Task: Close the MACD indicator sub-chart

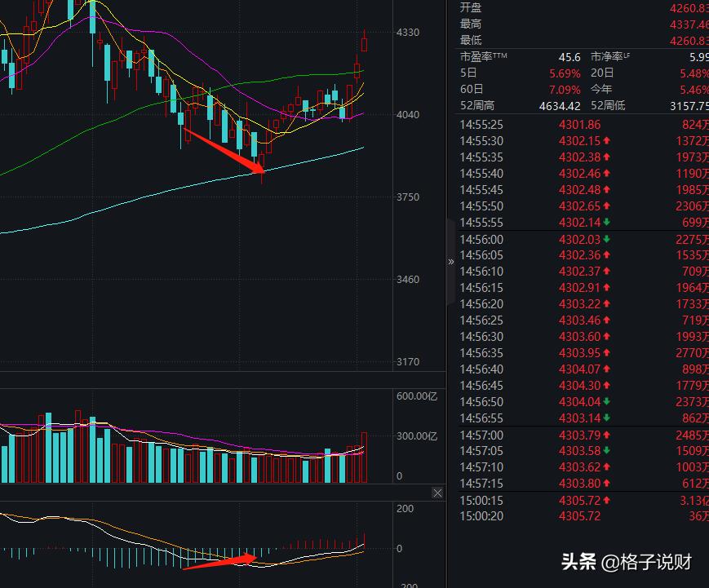Action: pos(437,493)
